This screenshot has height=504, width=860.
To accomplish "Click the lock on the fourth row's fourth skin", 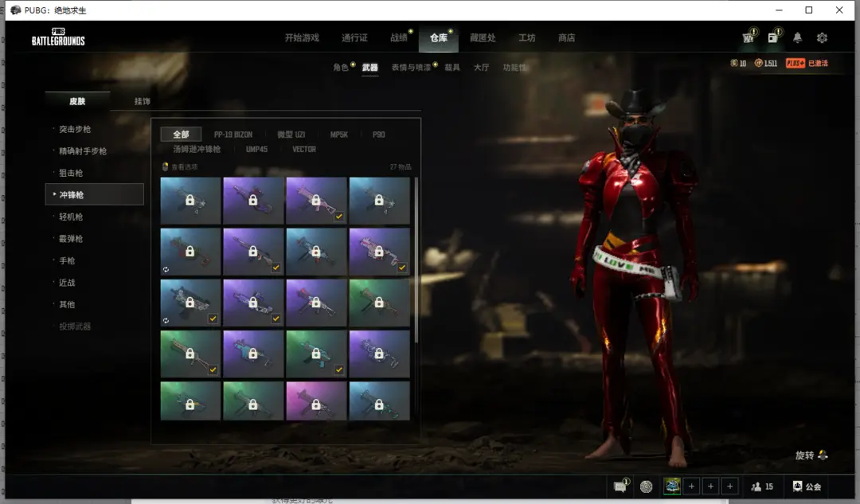I will (x=379, y=354).
